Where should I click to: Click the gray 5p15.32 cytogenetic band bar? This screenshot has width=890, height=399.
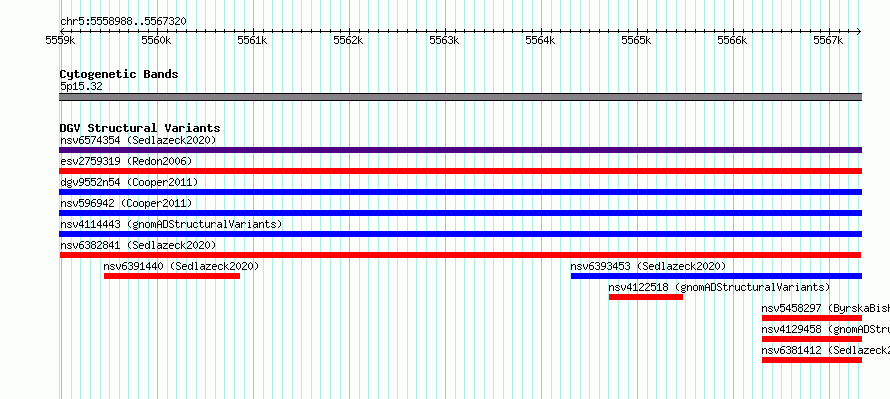click(460, 97)
